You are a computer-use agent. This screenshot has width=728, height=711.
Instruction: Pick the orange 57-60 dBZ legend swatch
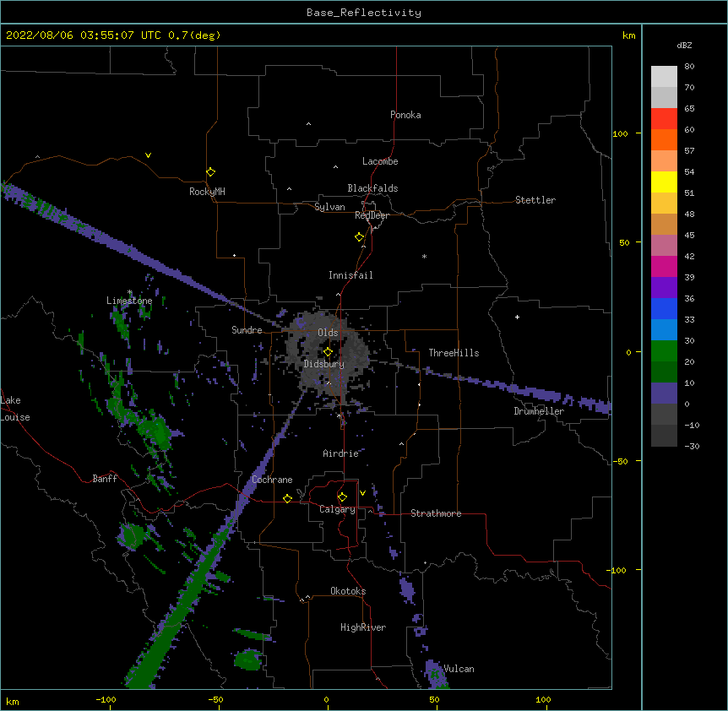click(664, 139)
